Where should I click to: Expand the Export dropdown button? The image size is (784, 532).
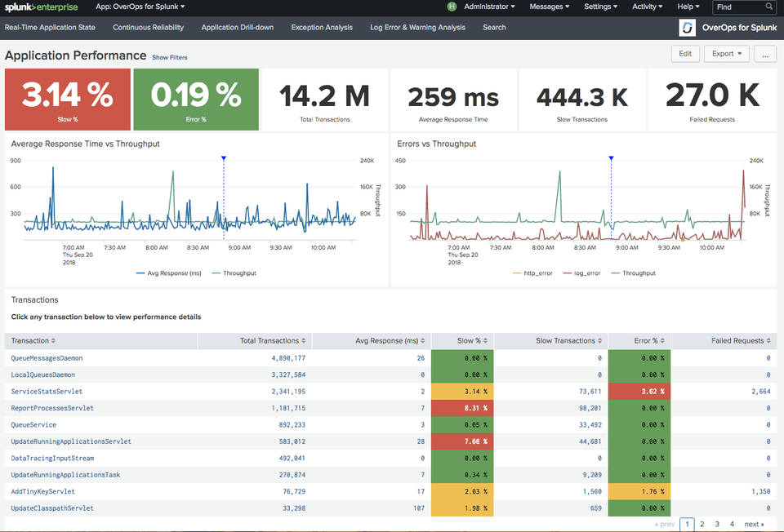tap(726, 54)
